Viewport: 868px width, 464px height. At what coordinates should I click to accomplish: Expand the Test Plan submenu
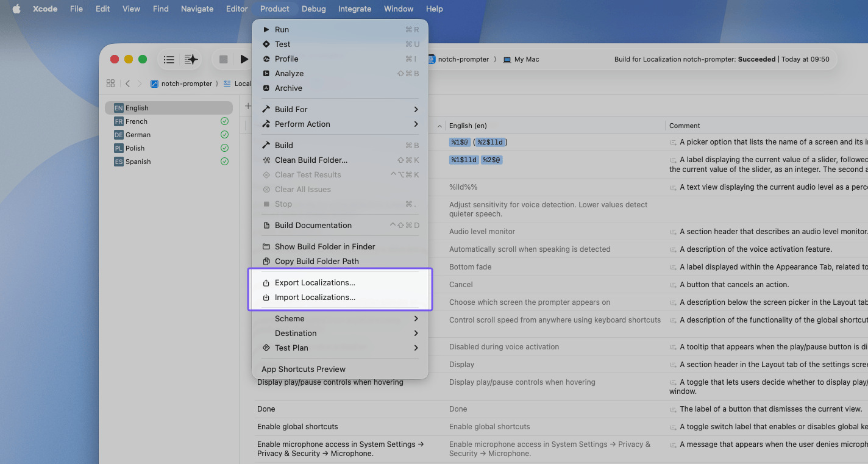415,348
